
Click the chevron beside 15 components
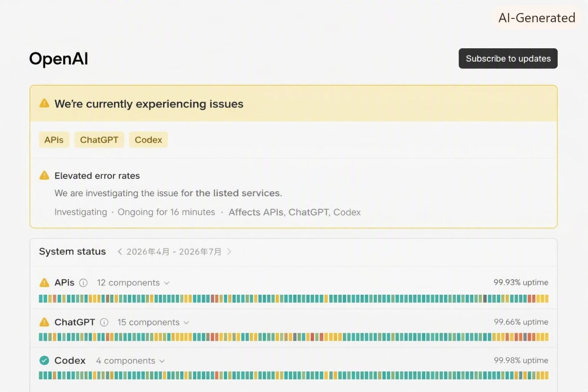(187, 323)
